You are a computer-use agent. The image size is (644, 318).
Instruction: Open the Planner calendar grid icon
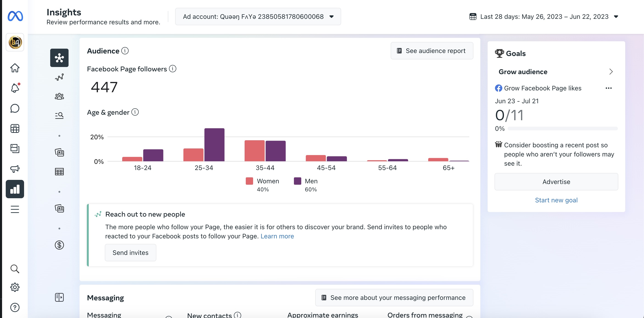tap(15, 128)
